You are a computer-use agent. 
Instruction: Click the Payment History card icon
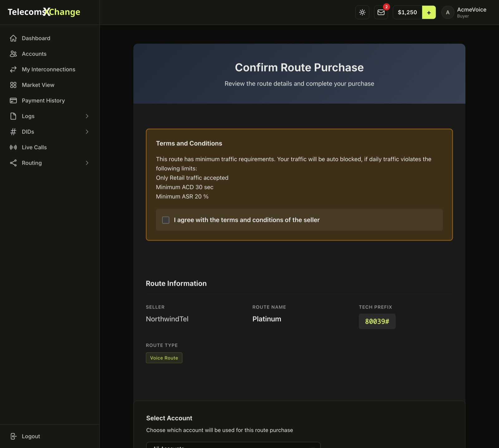13,100
